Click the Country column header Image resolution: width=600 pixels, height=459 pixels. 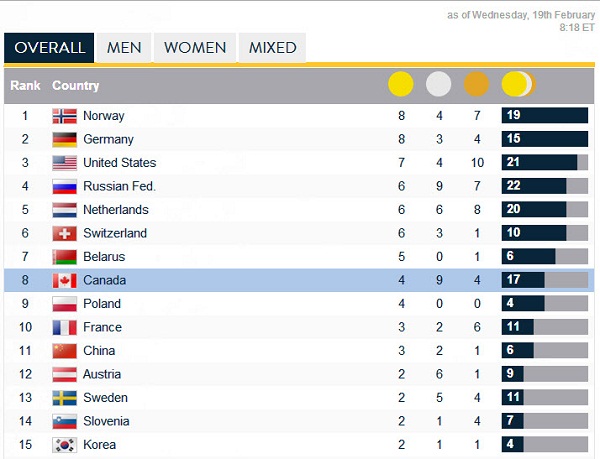pos(76,86)
